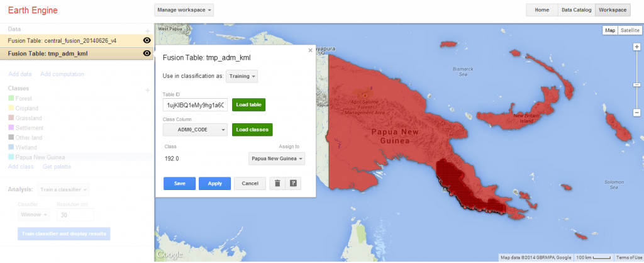Zoom out the map with minus button

click(636, 113)
